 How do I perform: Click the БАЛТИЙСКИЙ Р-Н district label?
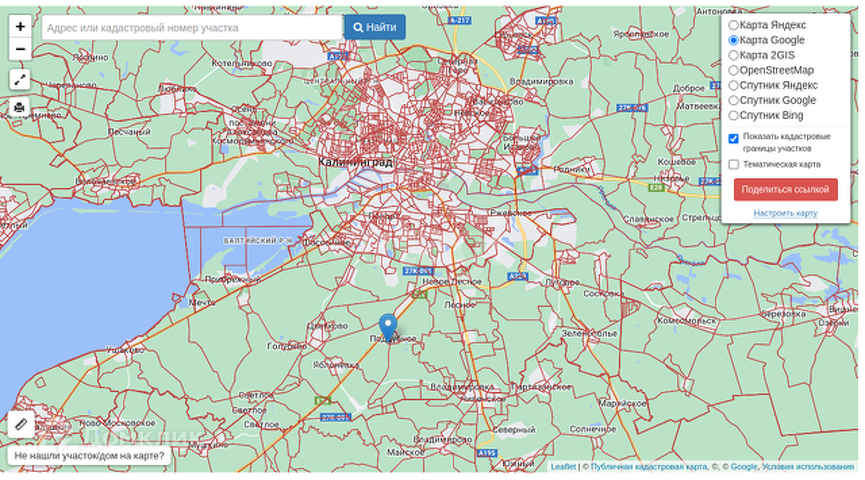click(258, 241)
